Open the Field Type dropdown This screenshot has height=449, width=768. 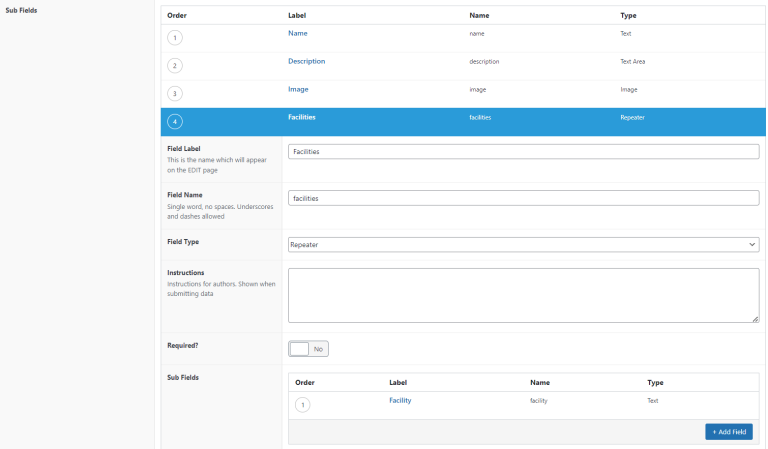tap(523, 244)
